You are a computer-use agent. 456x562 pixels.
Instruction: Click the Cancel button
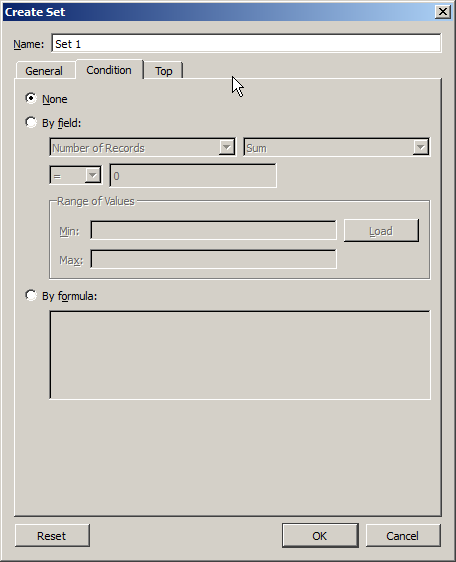[x=403, y=535]
